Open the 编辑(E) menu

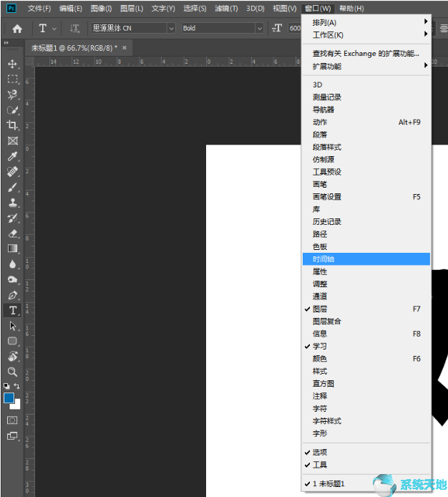71,9
